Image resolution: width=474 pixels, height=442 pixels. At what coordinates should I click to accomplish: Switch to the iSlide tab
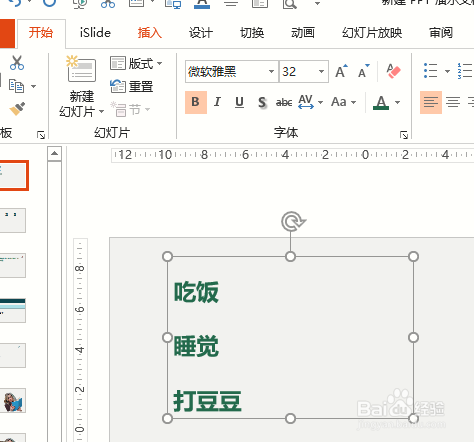click(x=95, y=33)
